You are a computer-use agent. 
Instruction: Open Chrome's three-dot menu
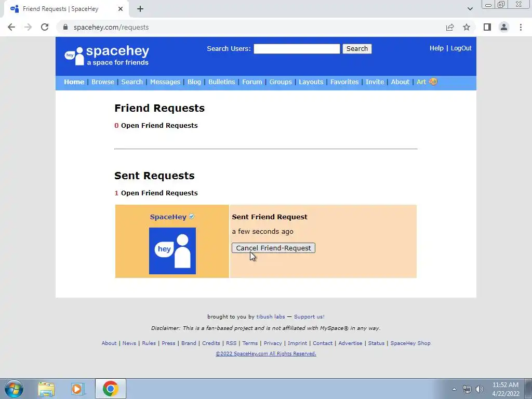click(521, 27)
